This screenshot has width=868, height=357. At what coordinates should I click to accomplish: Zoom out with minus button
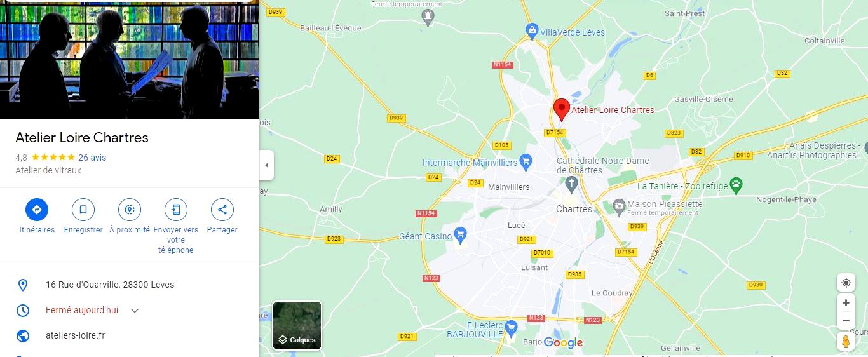[x=846, y=320]
